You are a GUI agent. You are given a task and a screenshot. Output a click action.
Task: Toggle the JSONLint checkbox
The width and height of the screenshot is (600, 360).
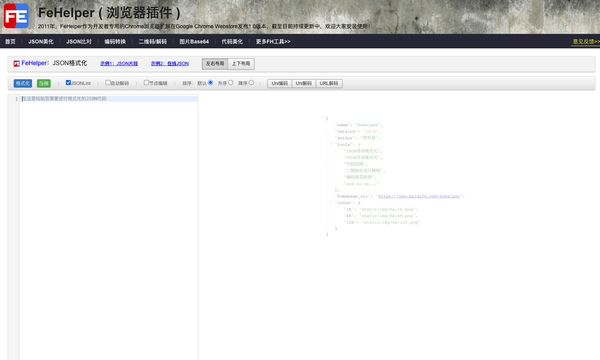click(68, 83)
